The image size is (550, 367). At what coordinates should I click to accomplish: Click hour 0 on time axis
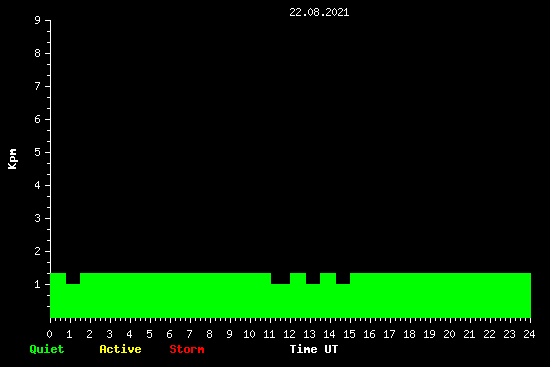(x=49, y=334)
